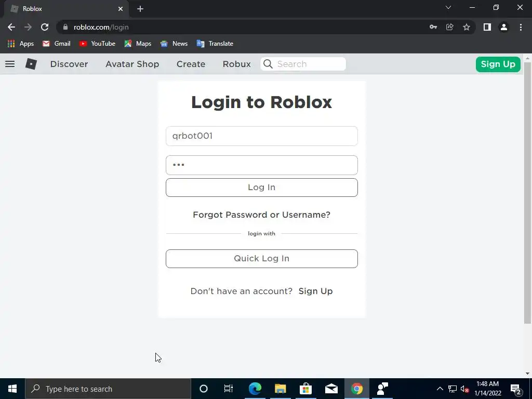Click the lock site information icon
Screen dimensions: 532x399
point(65,27)
